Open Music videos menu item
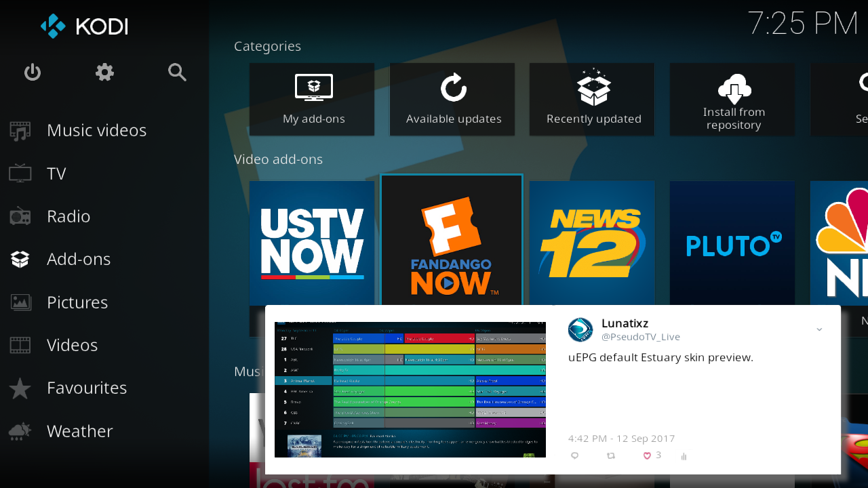868x488 pixels. (96, 130)
